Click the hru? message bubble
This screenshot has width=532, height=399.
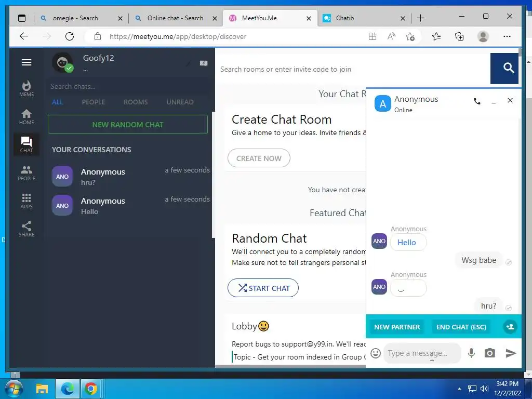pos(488,306)
